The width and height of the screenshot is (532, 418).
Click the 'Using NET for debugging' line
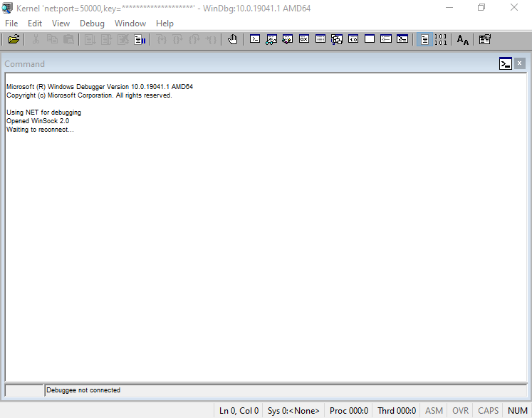tap(43, 113)
